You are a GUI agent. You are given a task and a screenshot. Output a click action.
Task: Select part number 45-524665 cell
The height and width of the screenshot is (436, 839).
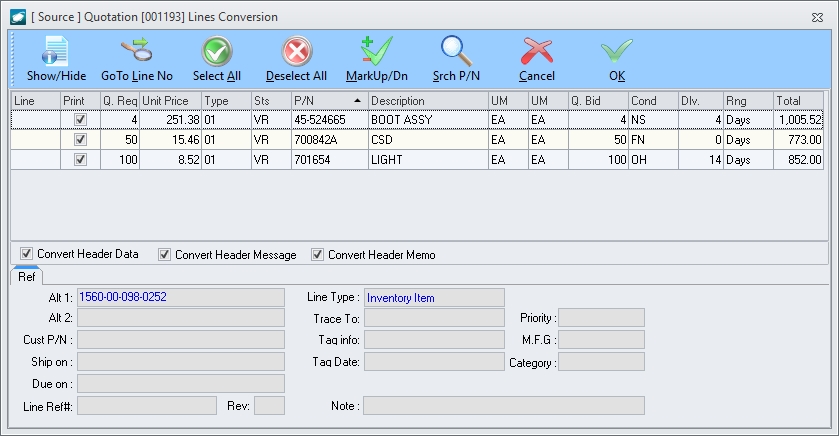point(330,120)
